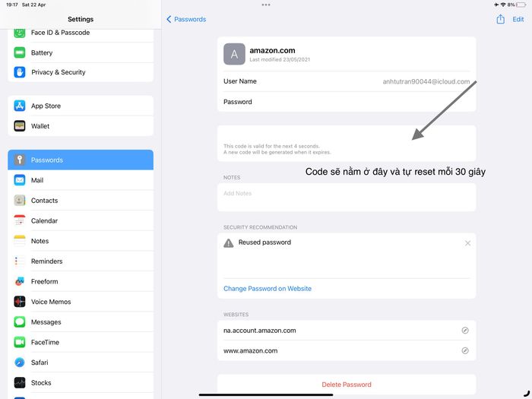Tap the Voice Memos icon
Viewport: 532px width, 399px height.
[20, 302]
